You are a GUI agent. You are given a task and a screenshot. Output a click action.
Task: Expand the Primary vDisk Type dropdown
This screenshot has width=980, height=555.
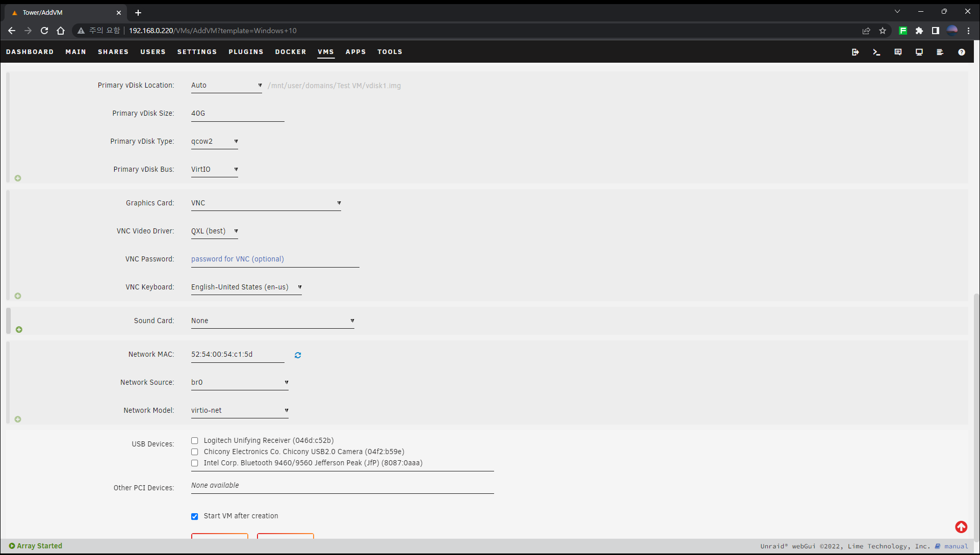[214, 142]
